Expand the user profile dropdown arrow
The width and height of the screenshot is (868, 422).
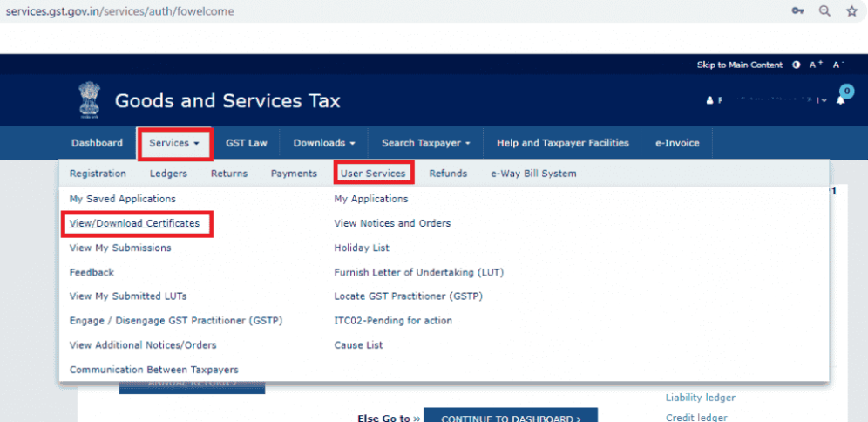click(824, 100)
